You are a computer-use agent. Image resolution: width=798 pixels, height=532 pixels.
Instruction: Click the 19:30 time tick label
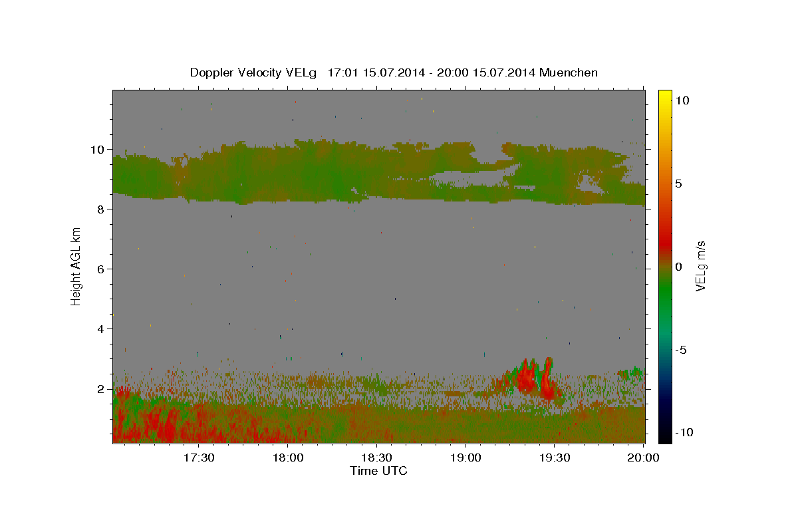[555, 458]
